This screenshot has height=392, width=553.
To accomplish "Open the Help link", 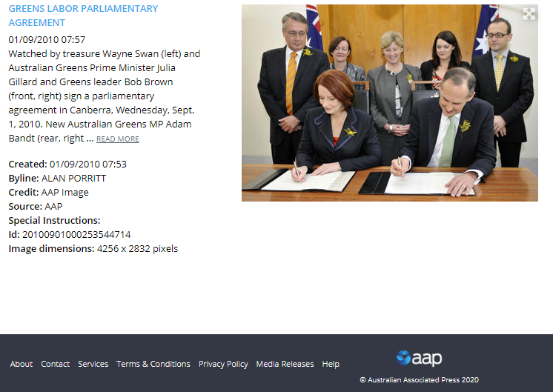I will point(331,364).
